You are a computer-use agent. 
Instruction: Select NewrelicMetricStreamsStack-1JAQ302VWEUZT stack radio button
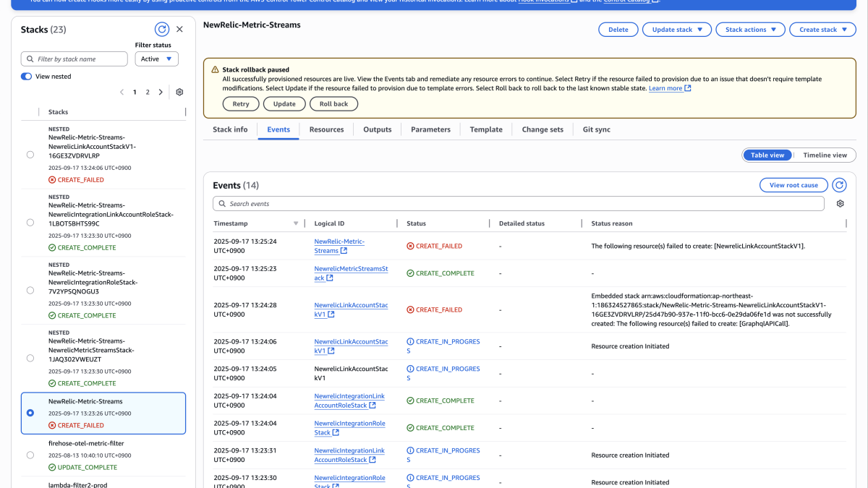coord(30,359)
